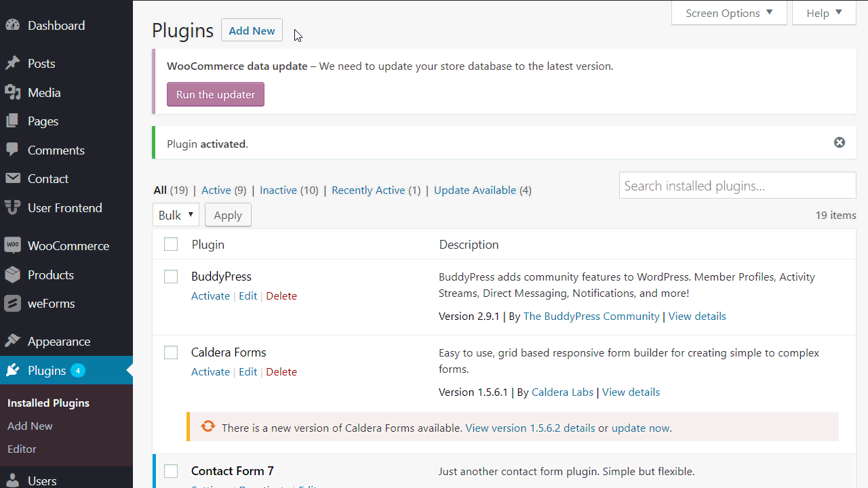Click the Comments speech bubble icon
868x488 pixels.
click(12, 150)
